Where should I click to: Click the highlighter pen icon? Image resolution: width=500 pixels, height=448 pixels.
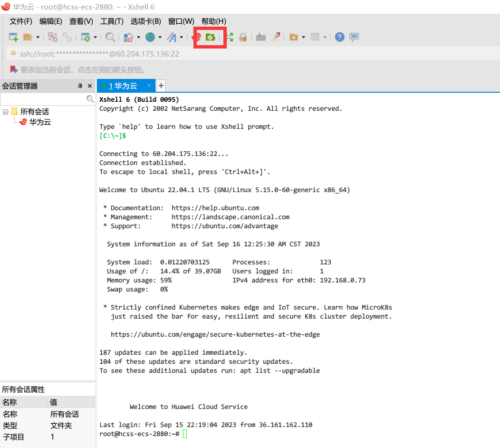[275, 37]
